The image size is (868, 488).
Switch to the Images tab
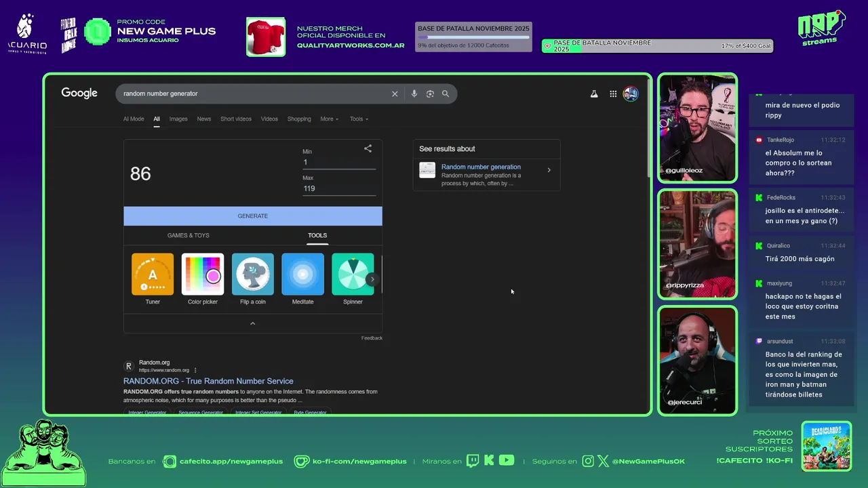point(178,119)
